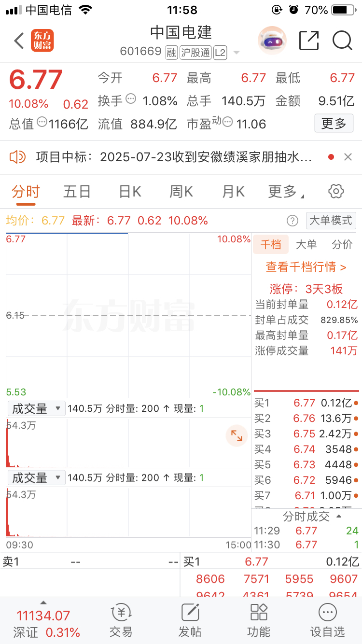Tap the 11:30 trade record row

pyautogui.click(x=306, y=545)
